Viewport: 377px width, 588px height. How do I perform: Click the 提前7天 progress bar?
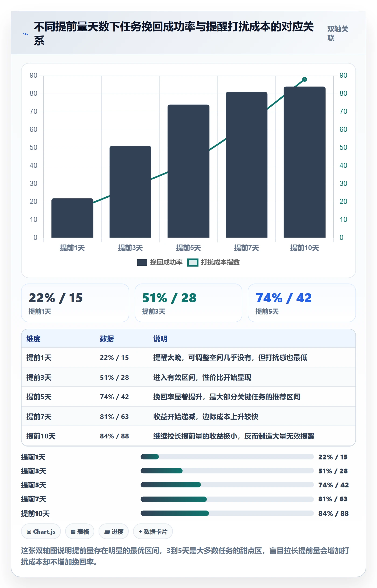point(227,499)
